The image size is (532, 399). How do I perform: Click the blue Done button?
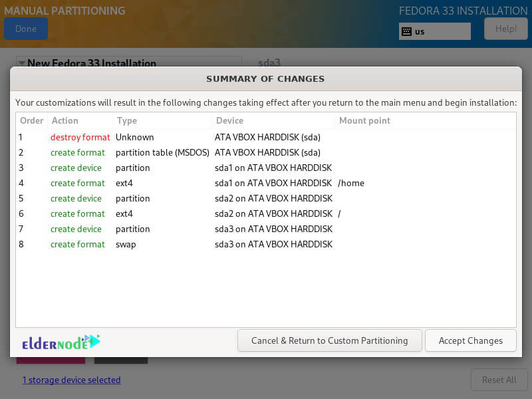(x=26, y=29)
